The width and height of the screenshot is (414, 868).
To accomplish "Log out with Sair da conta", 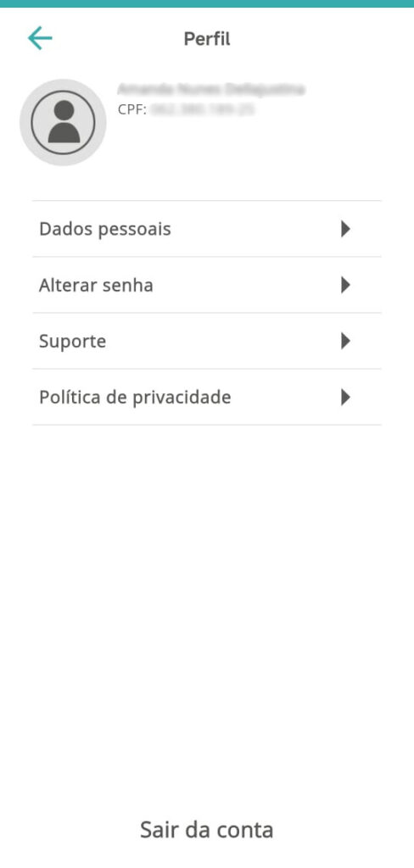I will (207, 830).
